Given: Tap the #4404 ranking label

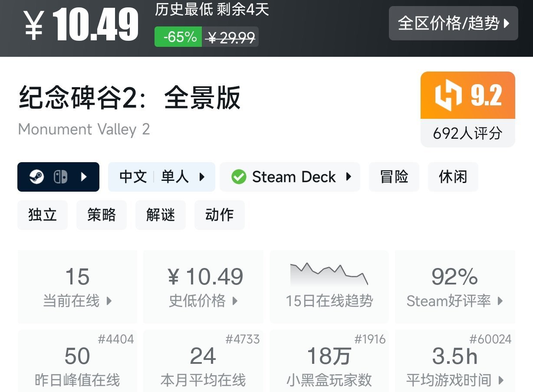Looking at the screenshot, I should (116, 339).
